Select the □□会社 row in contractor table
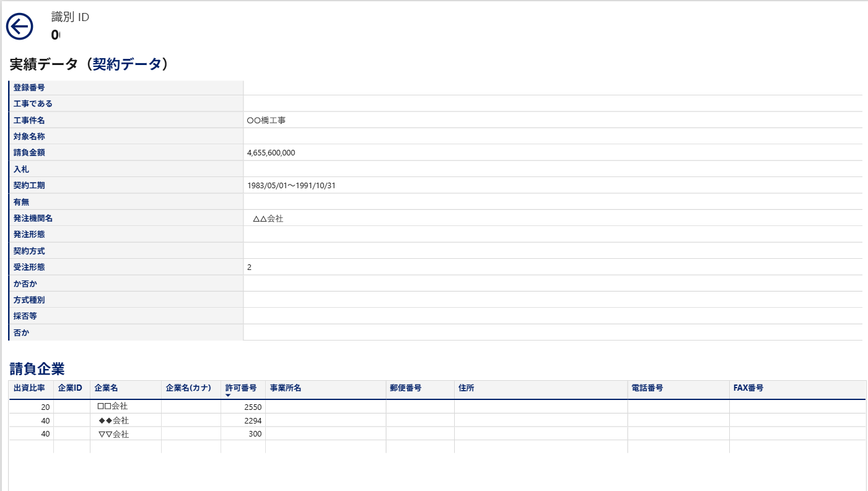Viewport: 868px width, 491px height. pos(113,407)
